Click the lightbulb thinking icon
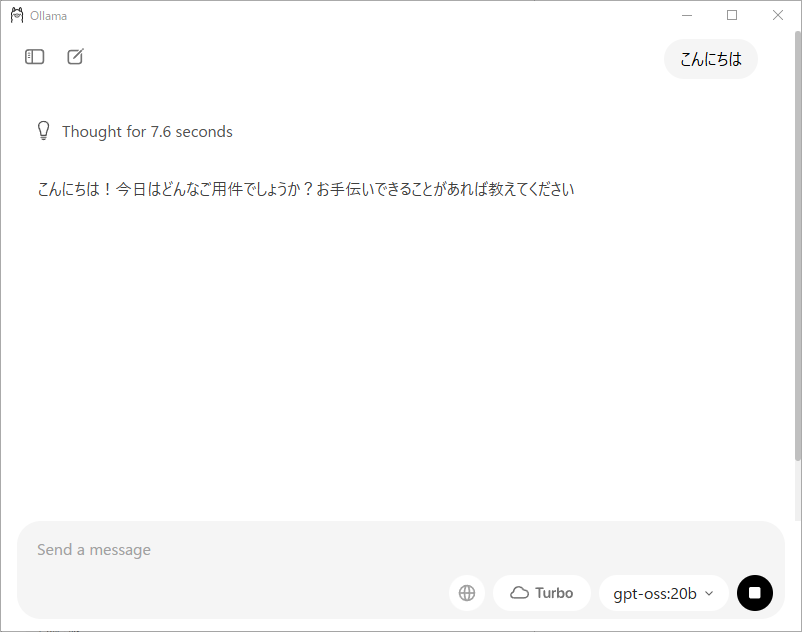The width and height of the screenshot is (802, 632). (x=43, y=131)
